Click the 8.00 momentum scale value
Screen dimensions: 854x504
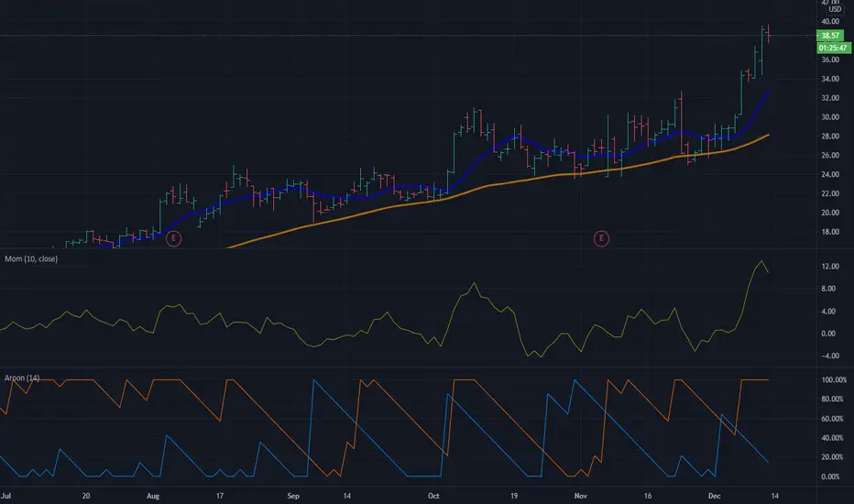[x=828, y=289]
